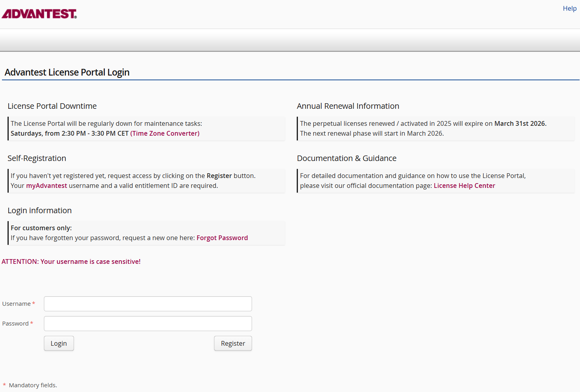Focus the Password input field
The image size is (580, 392).
pos(148,324)
